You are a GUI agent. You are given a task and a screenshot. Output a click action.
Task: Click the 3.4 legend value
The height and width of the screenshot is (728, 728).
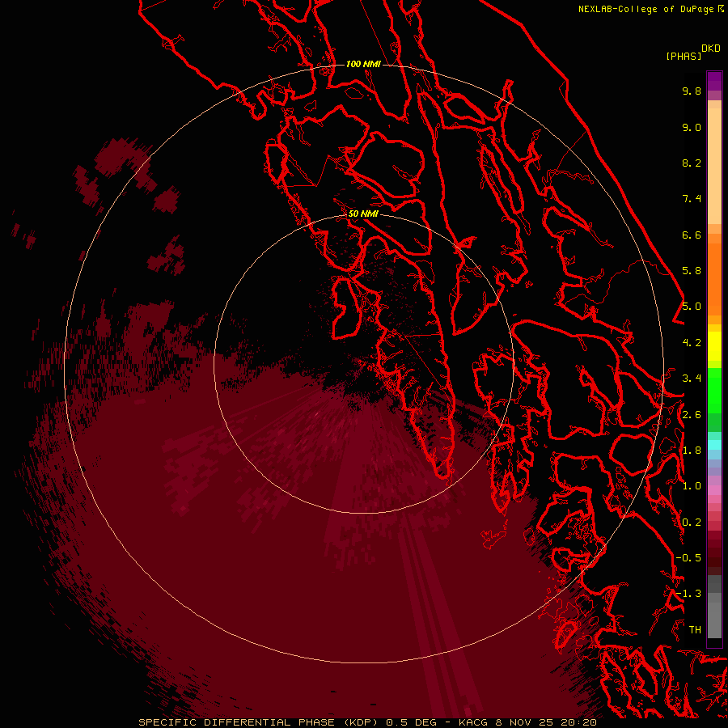coord(692,379)
